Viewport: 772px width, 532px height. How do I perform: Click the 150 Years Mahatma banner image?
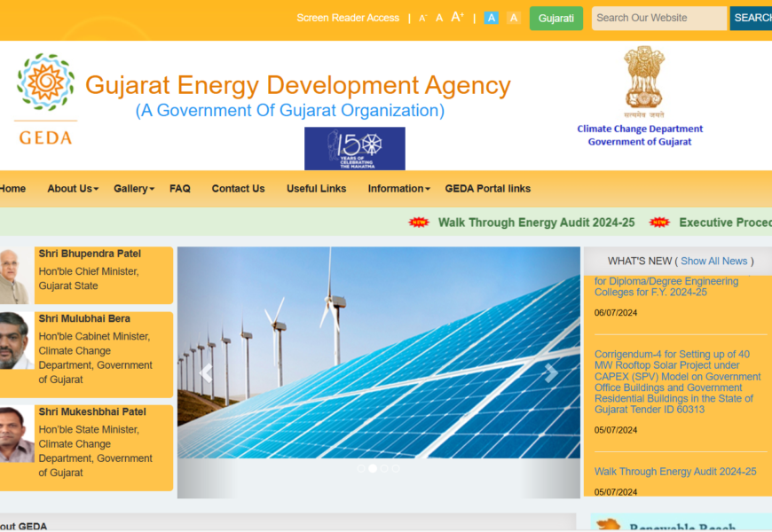point(354,148)
